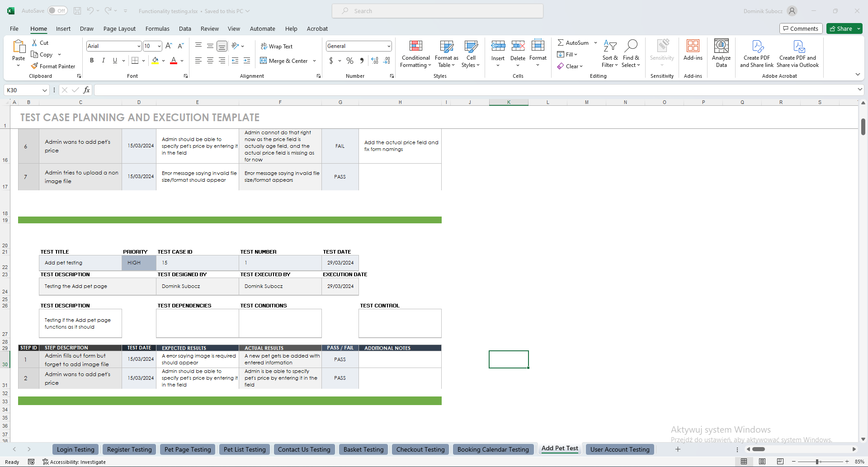
Task: Toggle italic formatting
Action: click(103, 60)
